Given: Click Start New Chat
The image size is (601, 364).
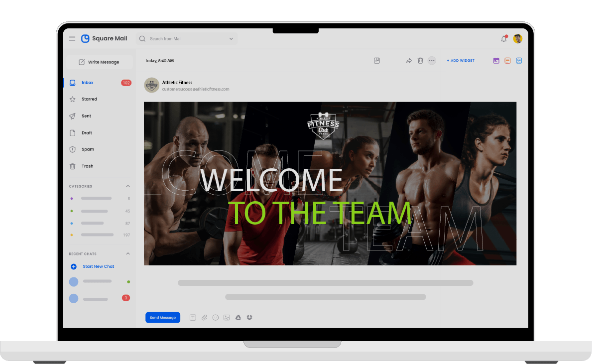Looking at the screenshot, I should coord(93,267).
